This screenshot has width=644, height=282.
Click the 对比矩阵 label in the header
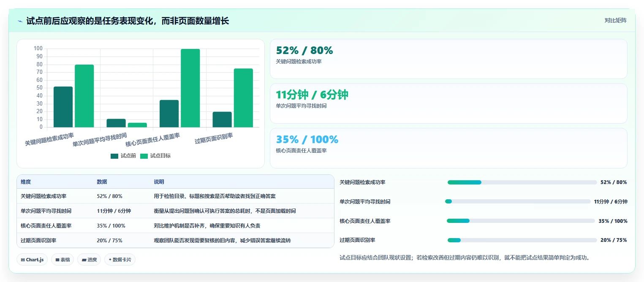615,20
